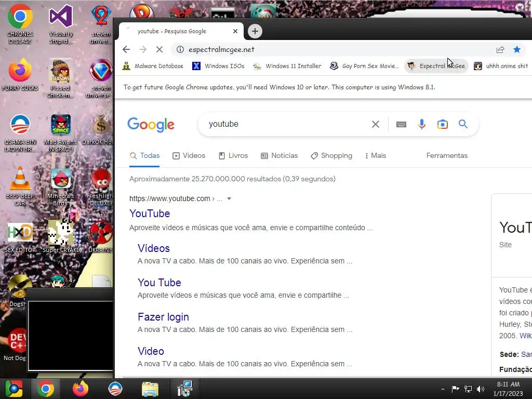Stop page loading with X button
Image resolution: width=532 pixels, height=399 pixels.
(x=159, y=49)
